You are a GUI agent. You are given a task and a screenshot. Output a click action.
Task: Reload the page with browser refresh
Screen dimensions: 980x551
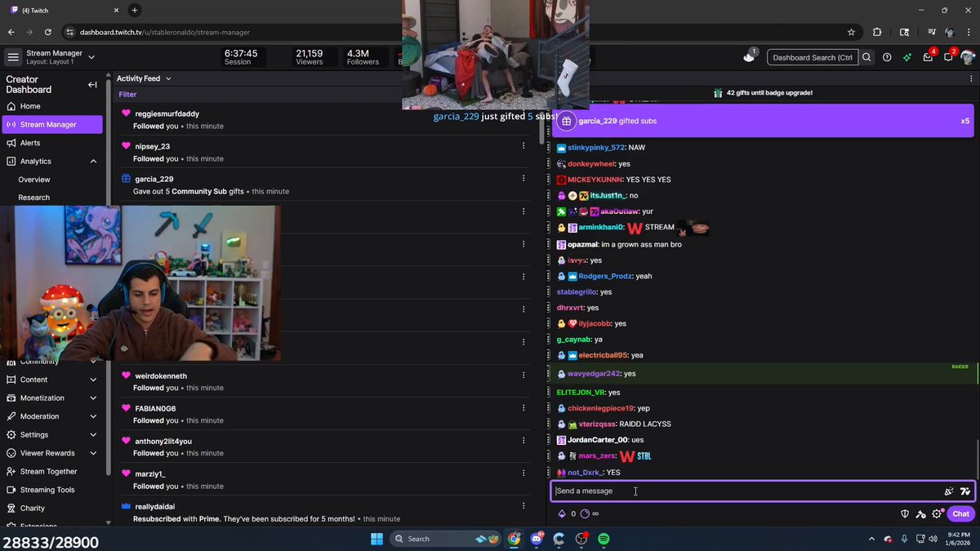(48, 32)
